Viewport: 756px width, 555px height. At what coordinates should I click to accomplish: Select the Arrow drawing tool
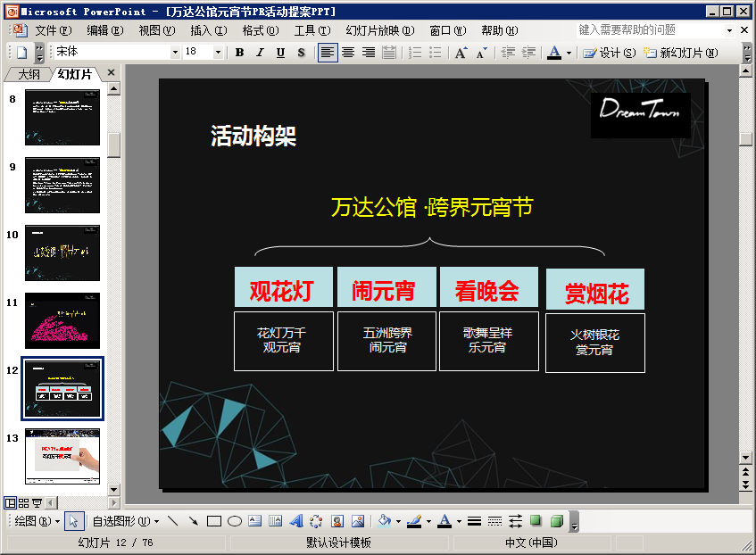coord(194,521)
